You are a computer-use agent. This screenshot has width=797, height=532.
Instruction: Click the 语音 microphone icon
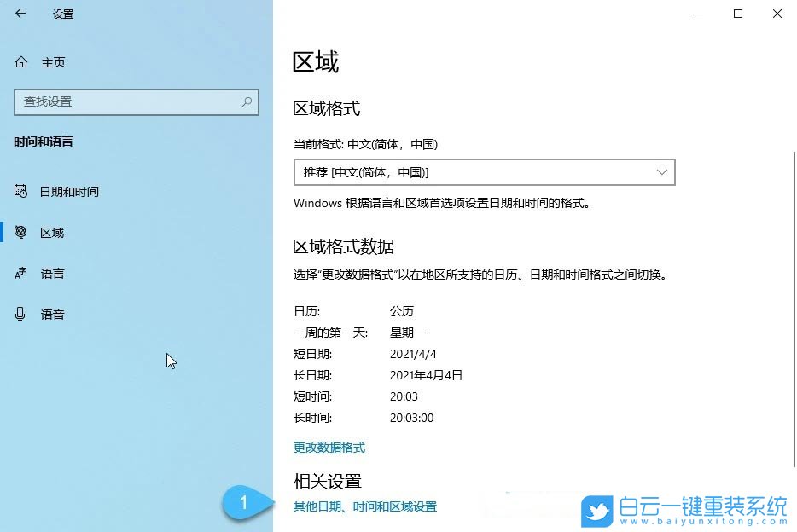coord(20,314)
